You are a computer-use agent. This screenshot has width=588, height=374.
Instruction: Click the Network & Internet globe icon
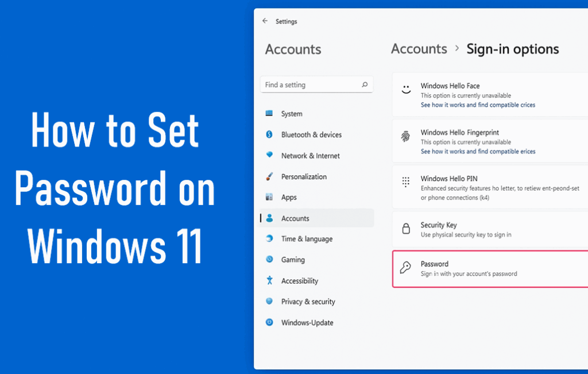[x=269, y=155]
